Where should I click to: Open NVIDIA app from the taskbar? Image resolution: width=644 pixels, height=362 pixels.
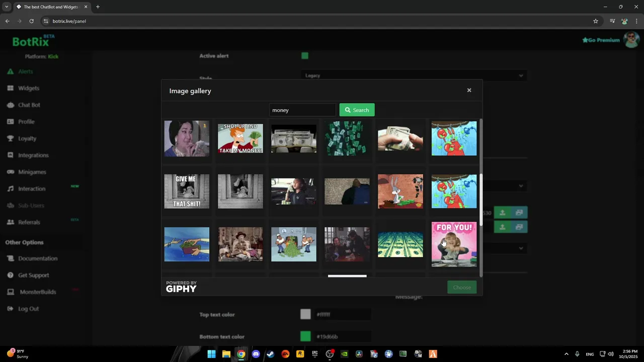344,354
